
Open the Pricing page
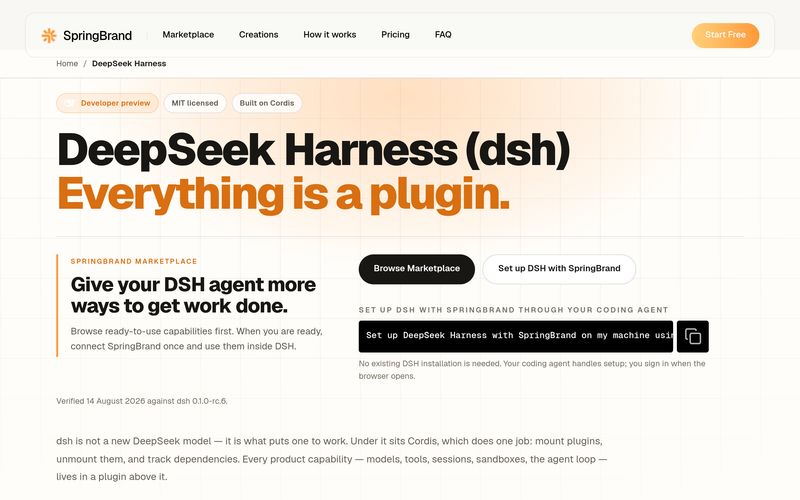395,35
